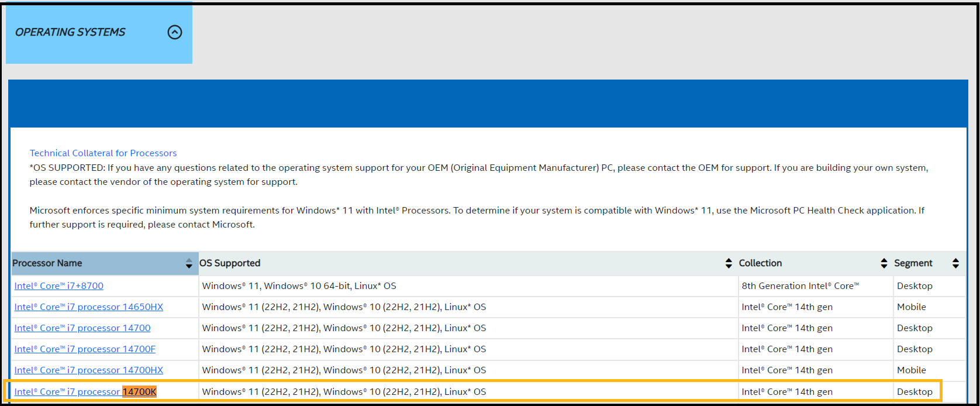Viewport: 980px width, 406px height.
Task: Open Intel Core i7 processor 14700HX link
Action: tap(89, 370)
